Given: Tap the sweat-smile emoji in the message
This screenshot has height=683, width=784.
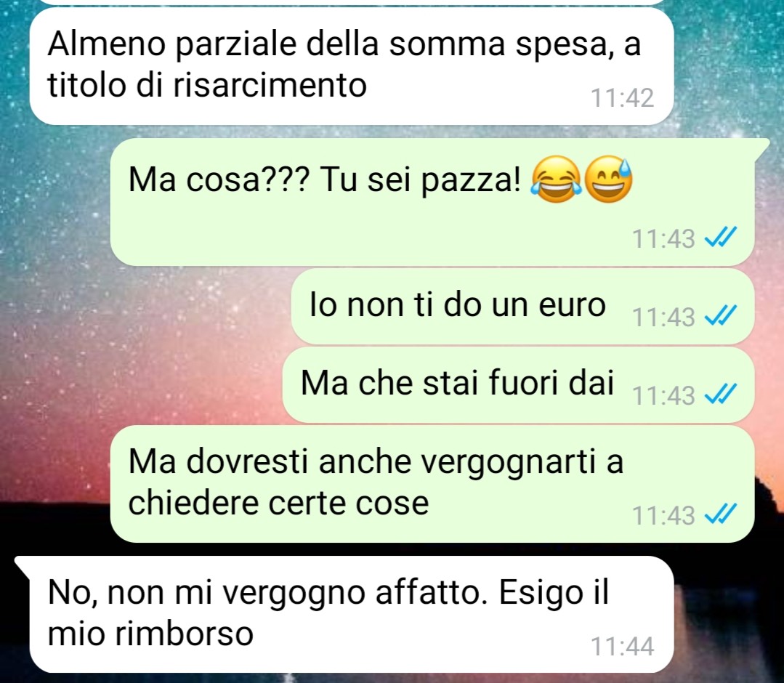Looking at the screenshot, I should [x=608, y=179].
